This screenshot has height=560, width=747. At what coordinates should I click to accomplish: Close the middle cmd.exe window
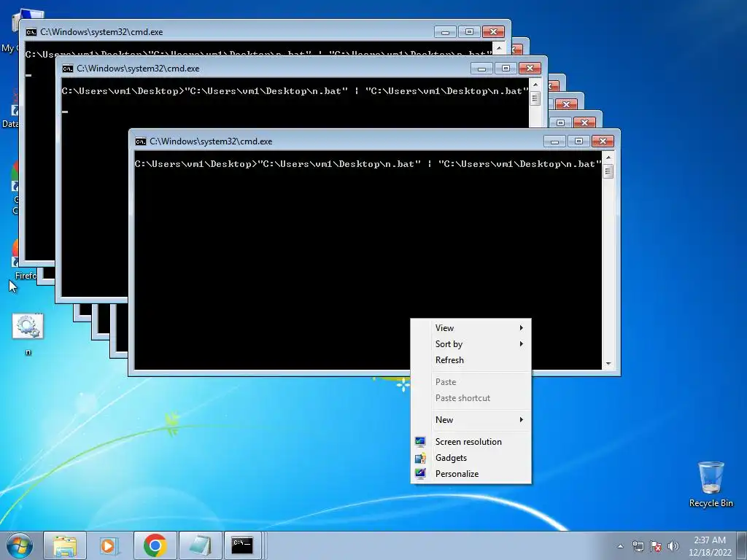click(530, 69)
